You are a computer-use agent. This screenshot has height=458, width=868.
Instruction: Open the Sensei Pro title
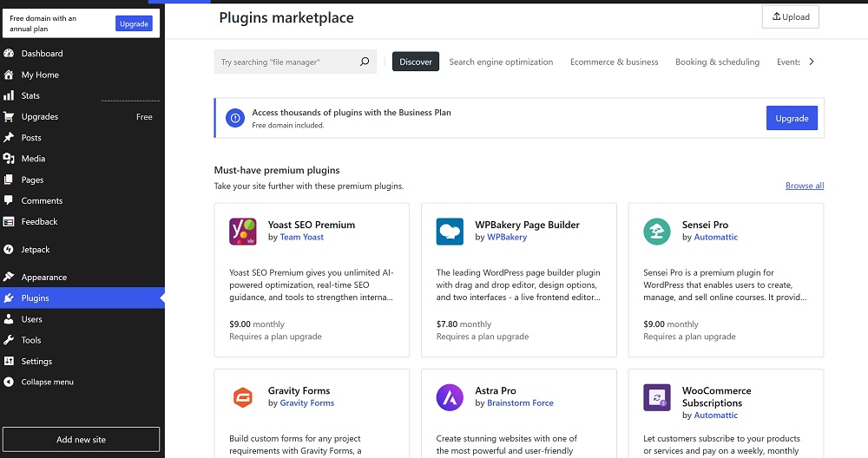[x=705, y=225]
